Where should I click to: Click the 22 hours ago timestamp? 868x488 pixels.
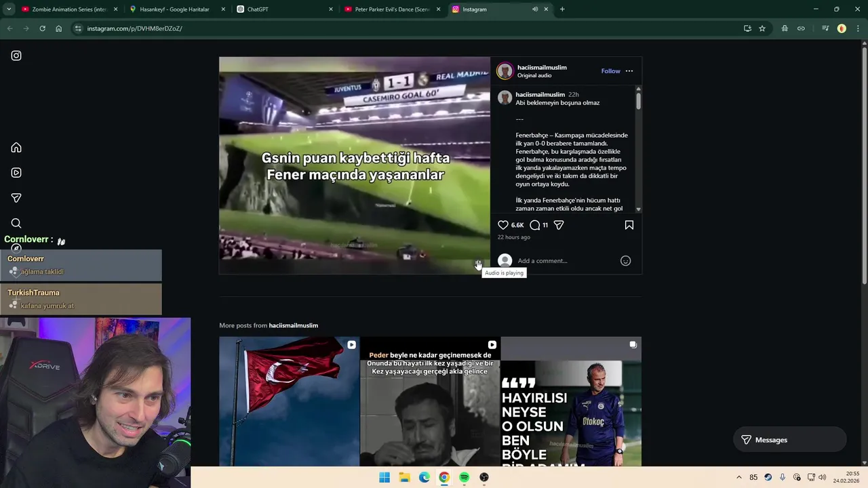(x=514, y=237)
